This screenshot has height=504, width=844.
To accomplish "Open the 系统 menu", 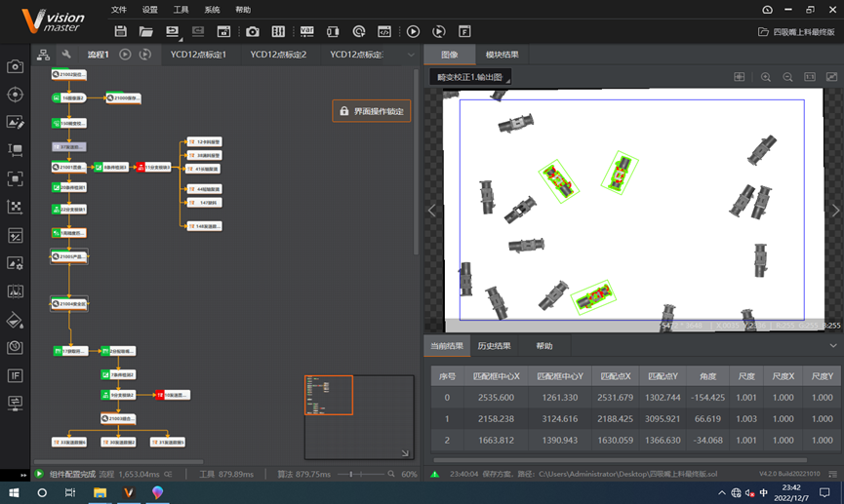I will point(212,10).
